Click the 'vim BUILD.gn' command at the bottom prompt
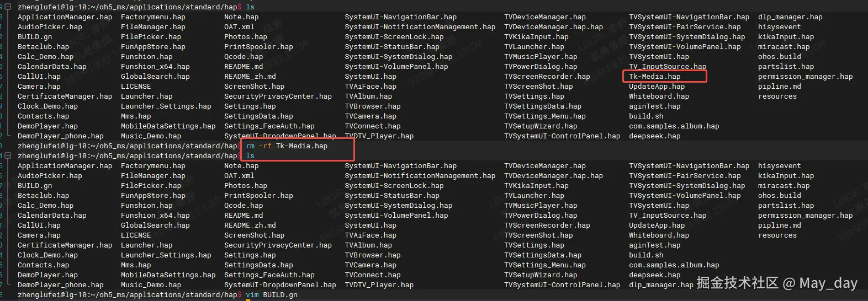 271,295
